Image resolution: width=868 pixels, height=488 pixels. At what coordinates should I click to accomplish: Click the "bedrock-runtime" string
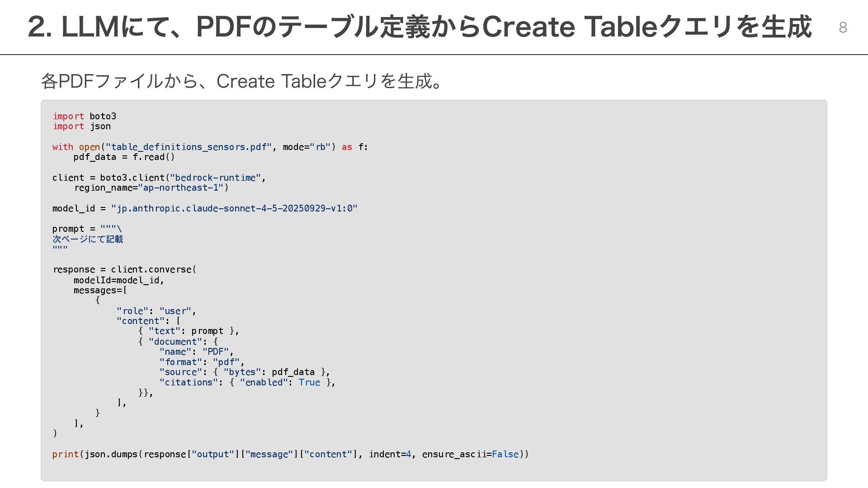click(x=216, y=178)
